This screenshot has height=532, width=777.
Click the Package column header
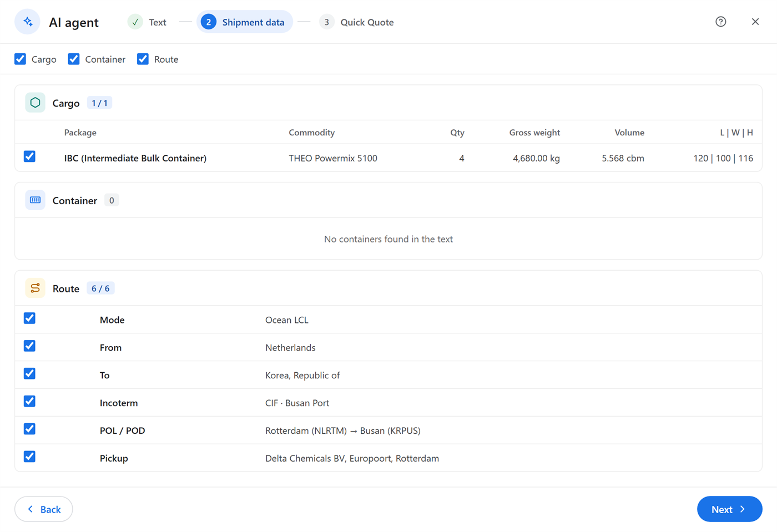(80, 133)
